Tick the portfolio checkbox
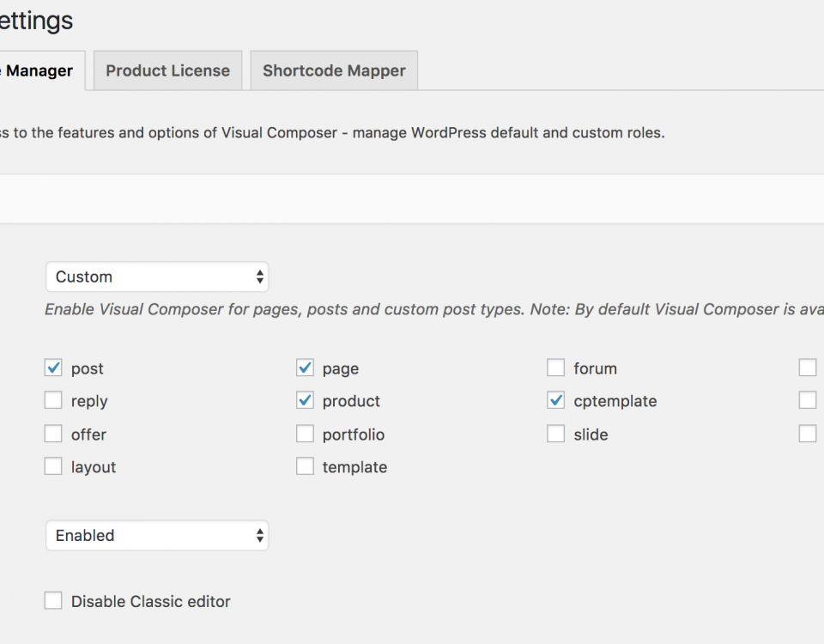Viewport: 824px width, 644px height. (305, 434)
